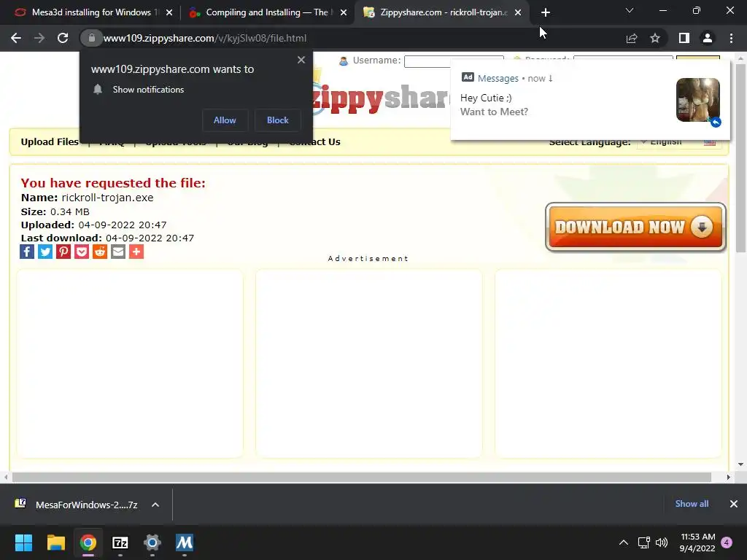
Task: Click Show all downloads
Action: click(x=692, y=504)
